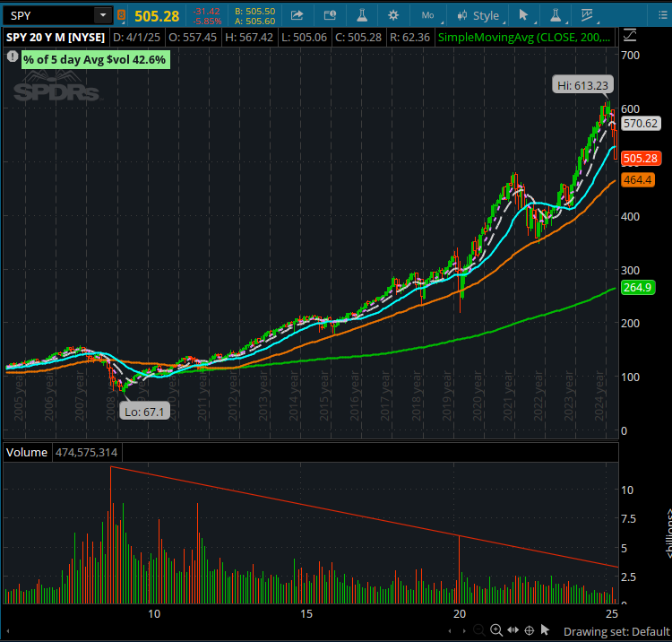Open the Patterns chart dropdown
Screen dimensions: 672x642
coord(588,15)
